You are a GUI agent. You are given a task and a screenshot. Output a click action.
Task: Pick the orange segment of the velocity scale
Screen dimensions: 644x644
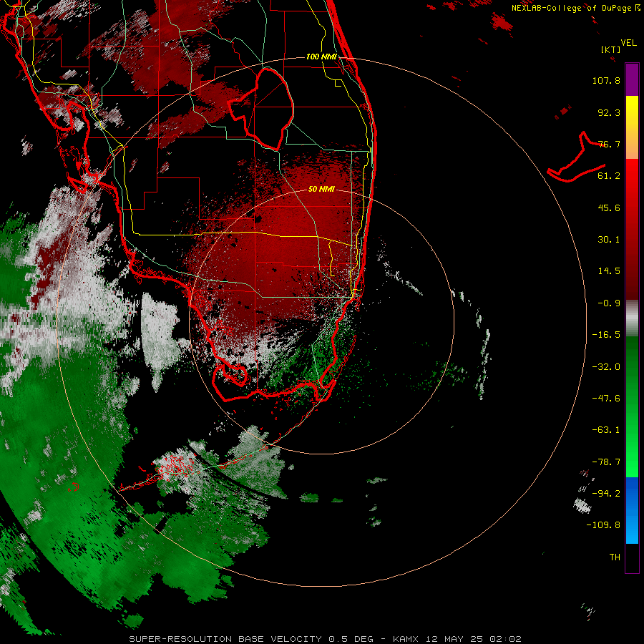632,144
